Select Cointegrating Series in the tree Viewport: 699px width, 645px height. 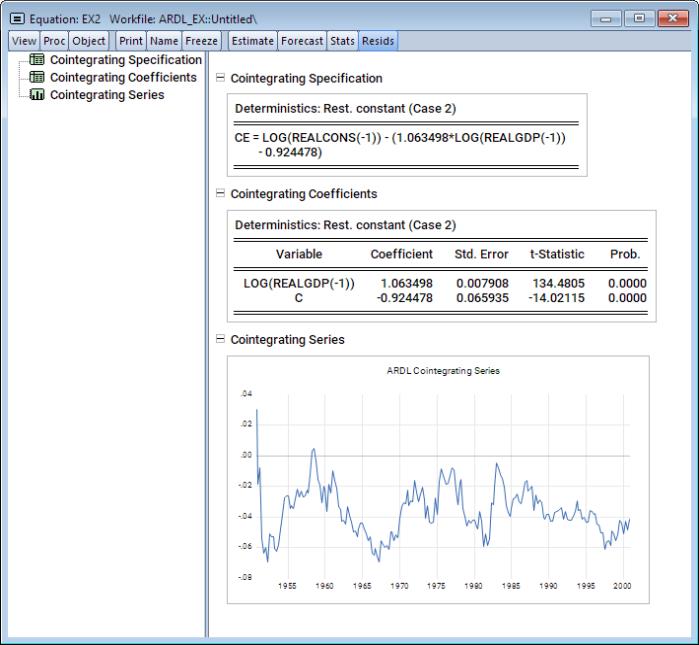107,95
